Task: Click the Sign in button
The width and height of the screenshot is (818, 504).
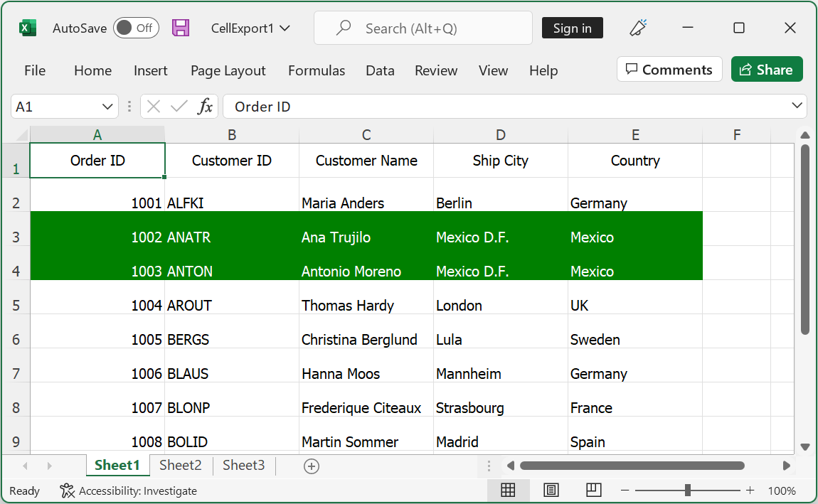Action: pyautogui.click(x=573, y=28)
